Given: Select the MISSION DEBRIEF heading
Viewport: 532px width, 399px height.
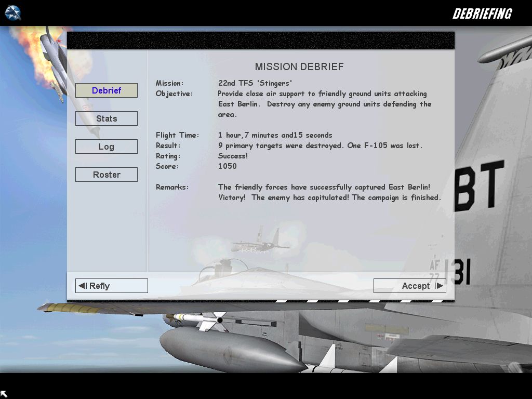Looking at the screenshot, I should coord(299,66).
